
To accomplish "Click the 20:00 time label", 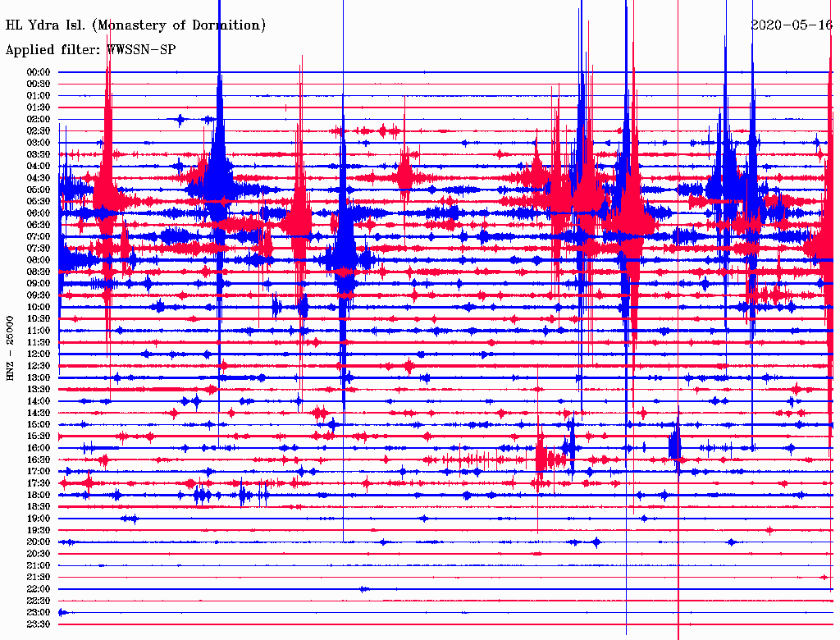I will (x=39, y=542).
